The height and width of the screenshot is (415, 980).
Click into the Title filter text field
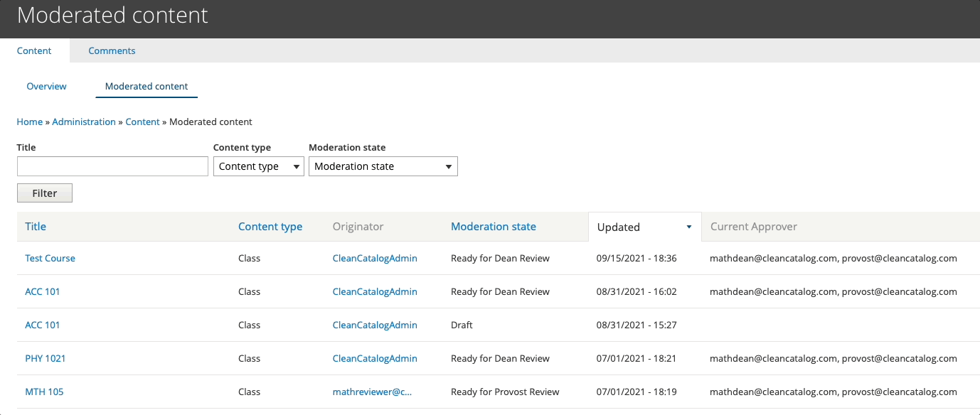point(112,166)
